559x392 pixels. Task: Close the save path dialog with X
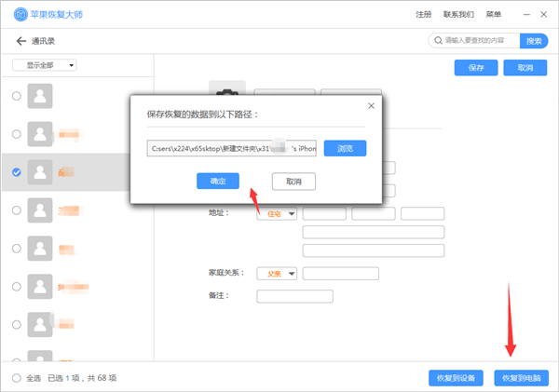pos(372,106)
